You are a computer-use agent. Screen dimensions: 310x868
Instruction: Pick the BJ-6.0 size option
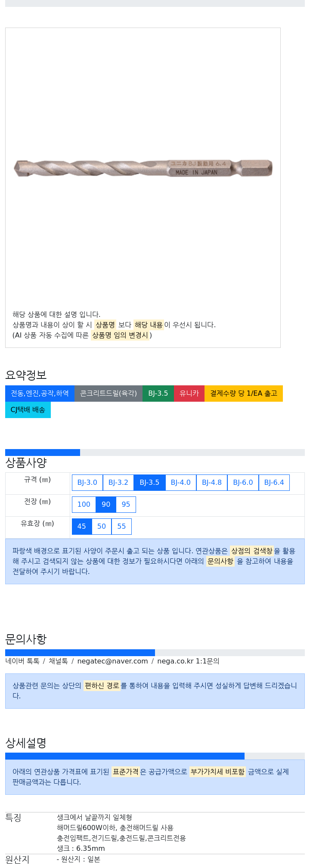[243, 483]
